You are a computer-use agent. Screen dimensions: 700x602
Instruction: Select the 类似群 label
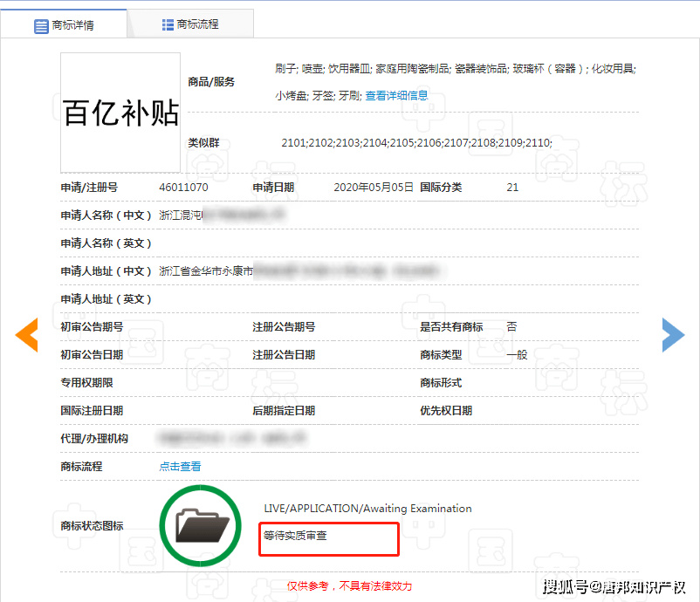click(x=203, y=143)
